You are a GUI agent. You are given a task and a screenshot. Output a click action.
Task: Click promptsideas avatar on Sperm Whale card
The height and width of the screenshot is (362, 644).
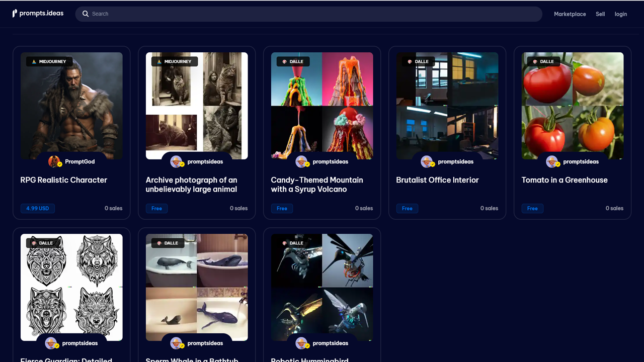[x=177, y=343]
